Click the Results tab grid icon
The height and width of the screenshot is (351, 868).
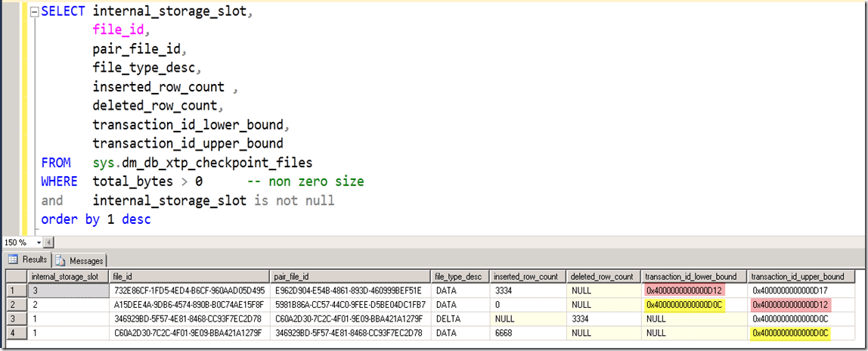pos(13,260)
